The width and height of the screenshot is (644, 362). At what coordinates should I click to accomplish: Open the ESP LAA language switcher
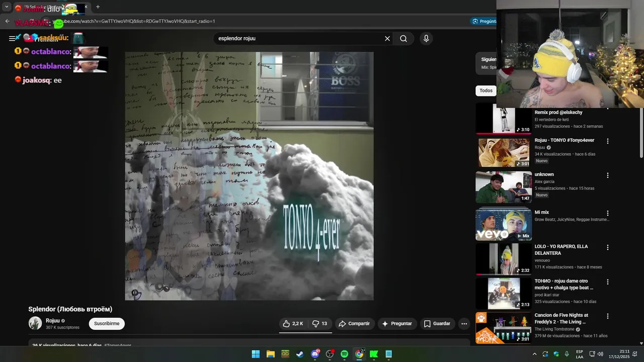(x=580, y=354)
